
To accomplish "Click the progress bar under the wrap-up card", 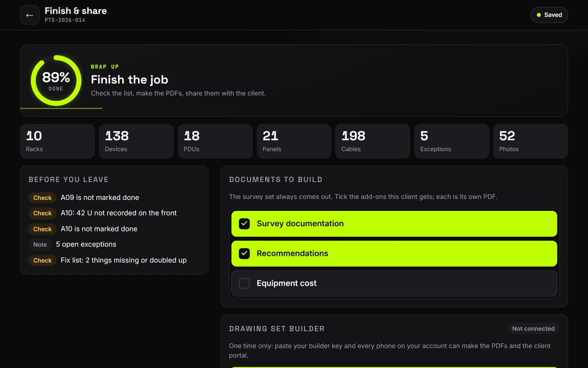I will [x=61, y=108].
